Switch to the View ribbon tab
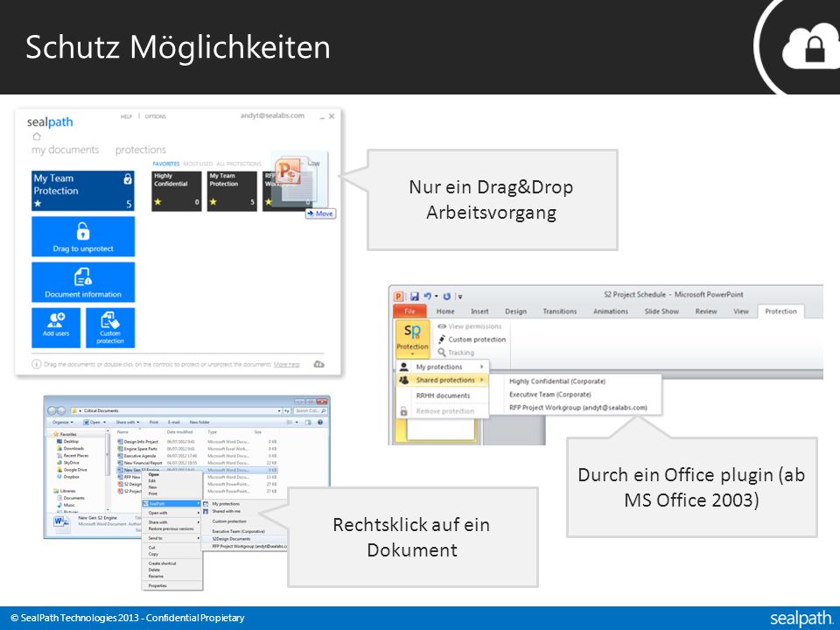 tap(741, 311)
